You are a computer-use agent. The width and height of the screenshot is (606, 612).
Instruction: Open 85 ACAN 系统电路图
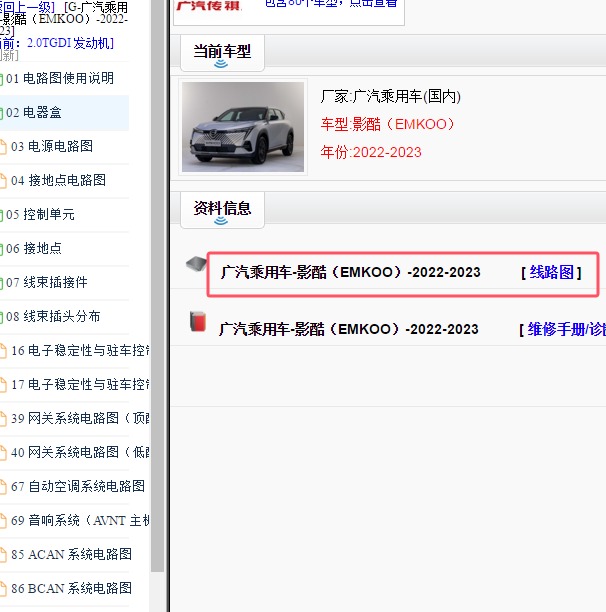click(x=71, y=554)
